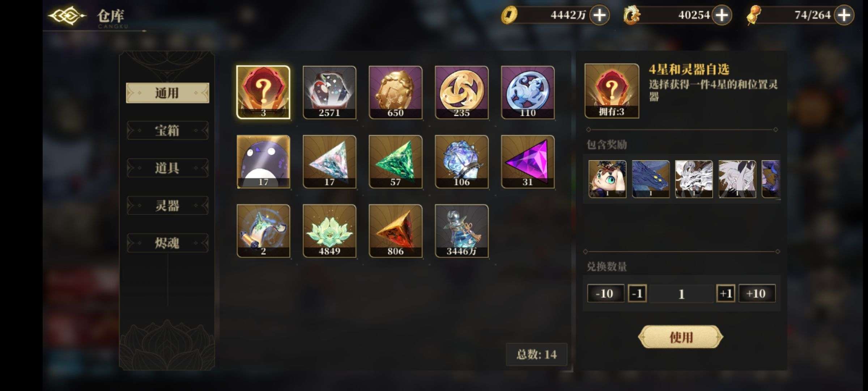Select the blue beast medallion with 110
The height and width of the screenshot is (391, 868).
pyautogui.click(x=528, y=92)
